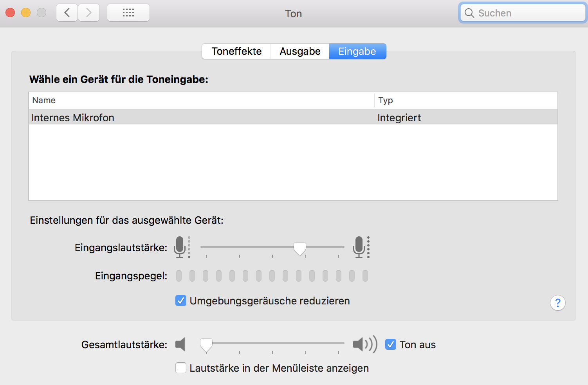The height and width of the screenshot is (385, 588).
Task: Click the back navigation arrow
Action: point(67,13)
